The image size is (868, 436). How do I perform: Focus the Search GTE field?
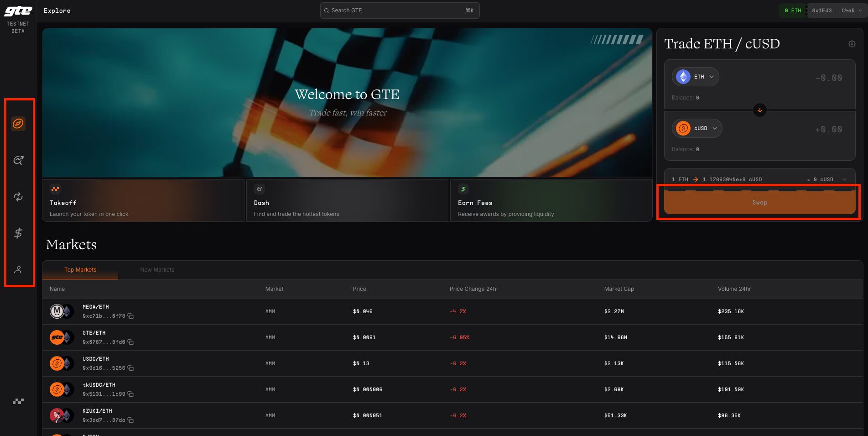tap(400, 11)
